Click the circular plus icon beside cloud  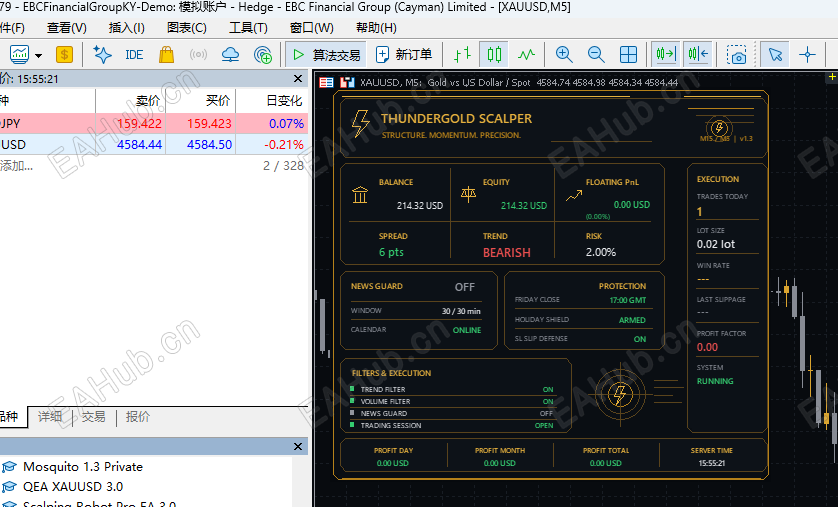[263, 54]
